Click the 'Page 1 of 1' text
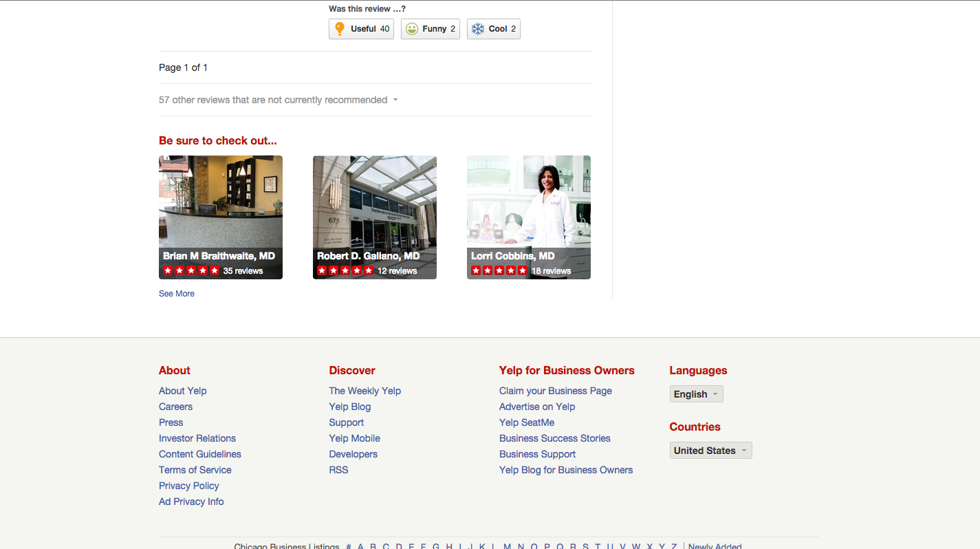 tap(183, 67)
